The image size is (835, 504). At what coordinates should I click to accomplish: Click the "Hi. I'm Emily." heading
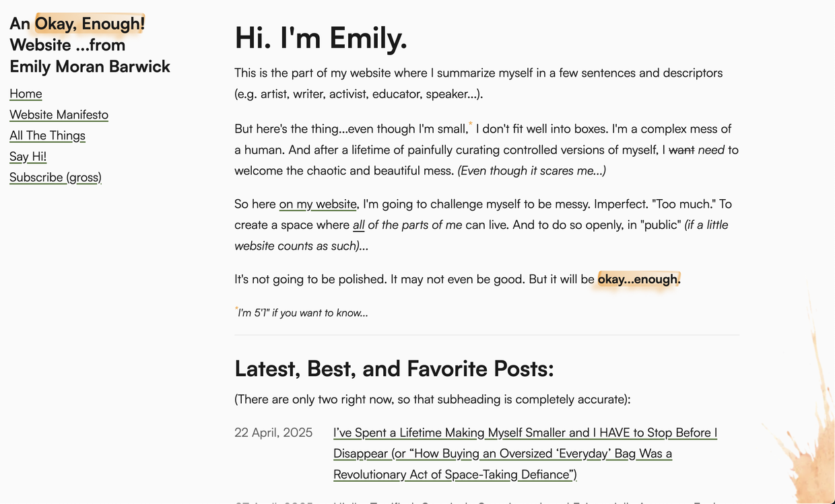[321, 38]
